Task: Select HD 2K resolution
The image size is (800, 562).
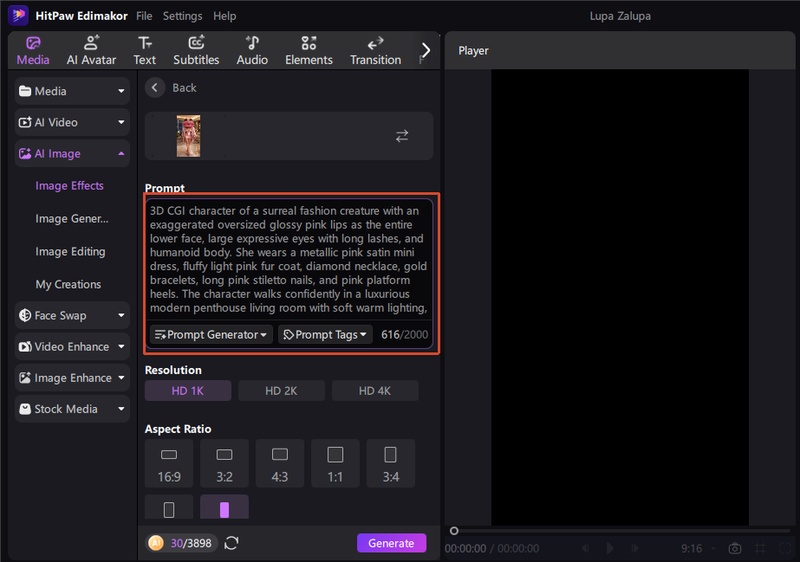Action: [x=281, y=391]
